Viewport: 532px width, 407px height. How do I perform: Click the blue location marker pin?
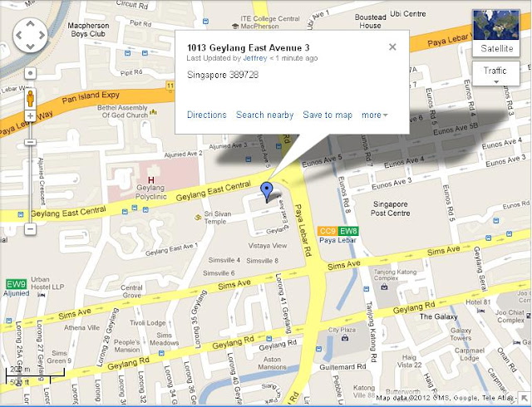tap(267, 192)
